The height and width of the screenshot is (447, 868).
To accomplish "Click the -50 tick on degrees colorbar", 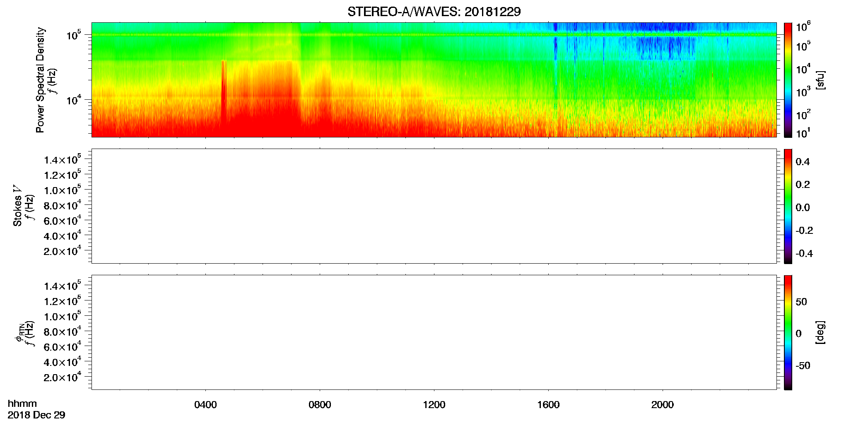I will (803, 365).
